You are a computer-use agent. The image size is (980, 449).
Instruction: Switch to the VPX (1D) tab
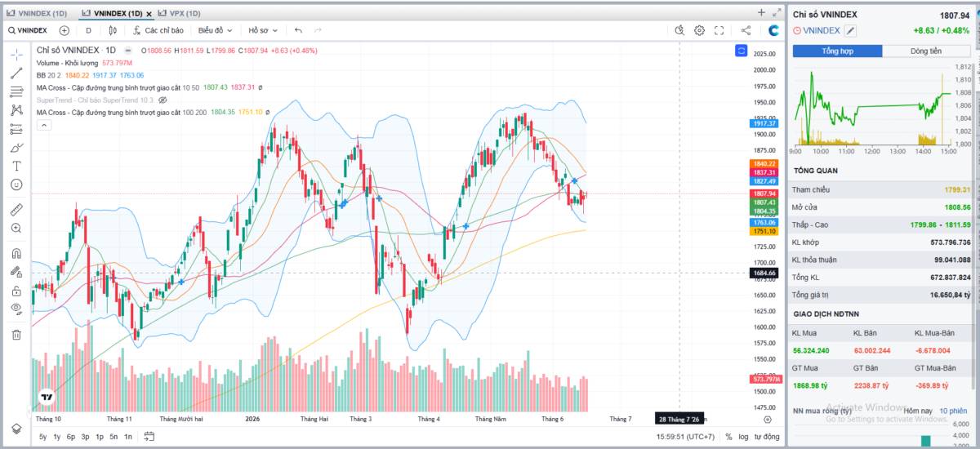179,13
